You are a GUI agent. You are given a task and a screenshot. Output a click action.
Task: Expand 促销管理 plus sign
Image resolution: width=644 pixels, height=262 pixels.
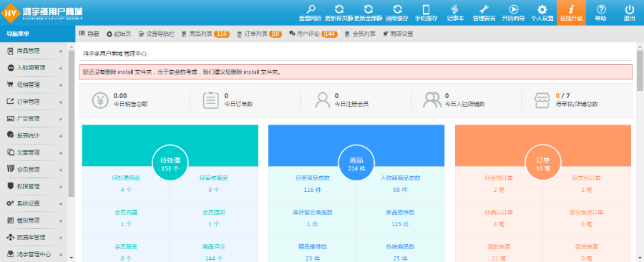tap(61, 85)
